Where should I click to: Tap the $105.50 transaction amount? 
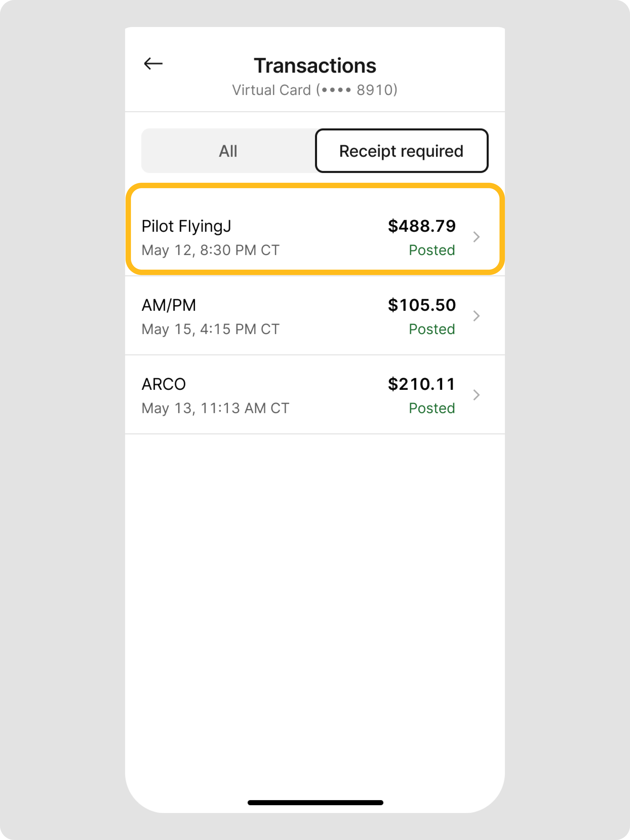tap(422, 305)
